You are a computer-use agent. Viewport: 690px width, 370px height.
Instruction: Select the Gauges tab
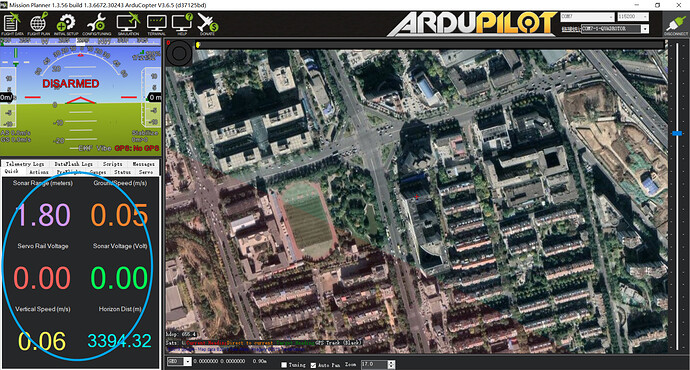98,172
